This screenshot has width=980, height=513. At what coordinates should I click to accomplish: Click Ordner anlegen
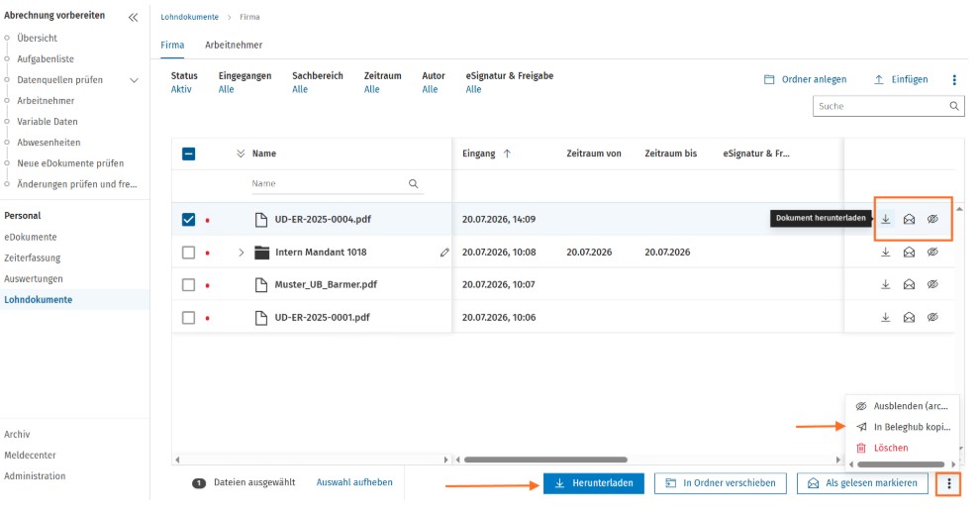805,79
